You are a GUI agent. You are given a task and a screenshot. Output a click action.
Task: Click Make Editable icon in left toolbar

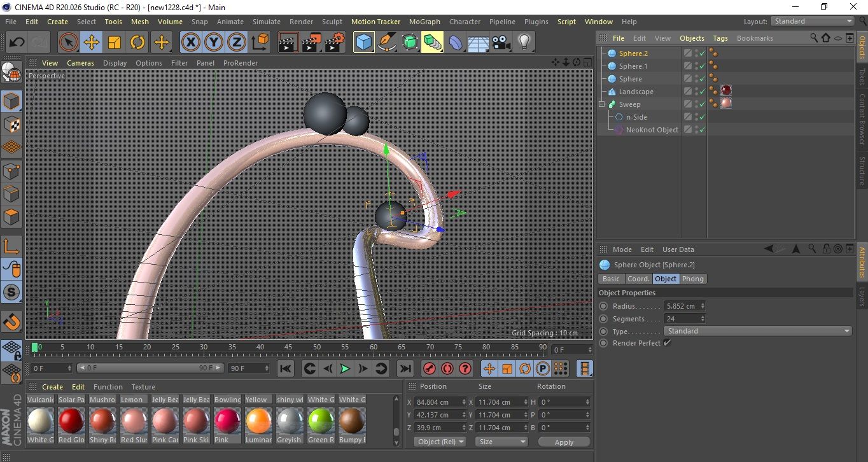11,73
